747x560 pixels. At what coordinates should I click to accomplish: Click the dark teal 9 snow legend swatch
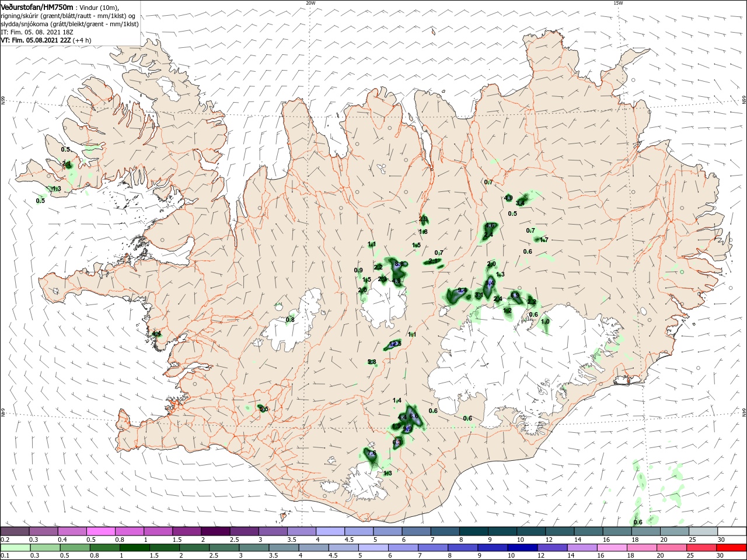[x=502, y=531]
